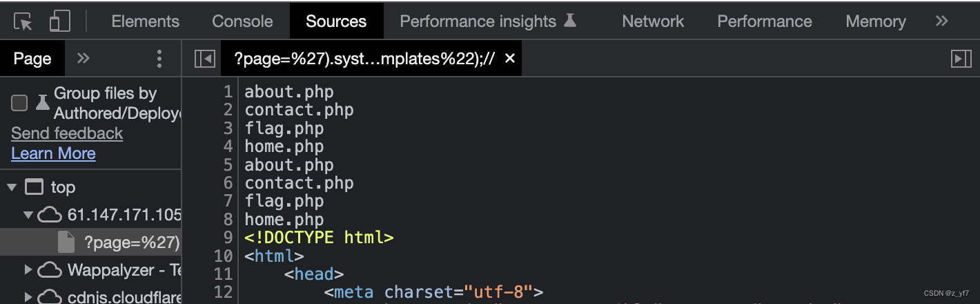
Task: Enable Group files by Authored/Deployed checkbox
Action: [x=19, y=103]
